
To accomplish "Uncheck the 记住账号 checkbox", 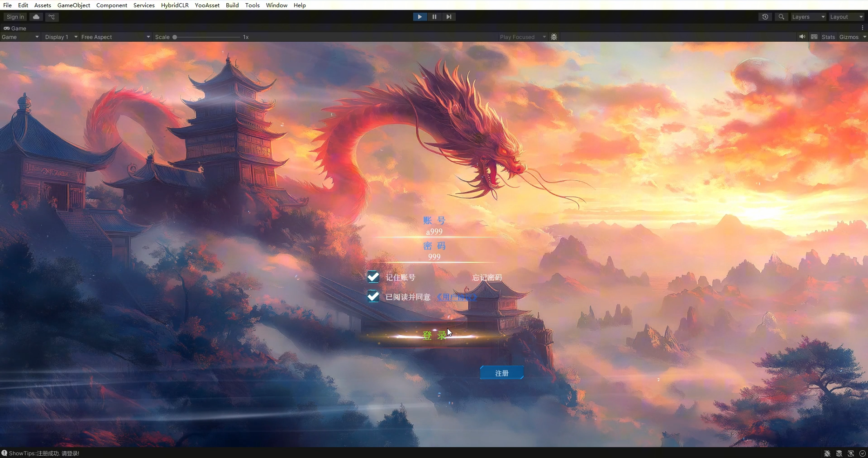I will 373,277.
